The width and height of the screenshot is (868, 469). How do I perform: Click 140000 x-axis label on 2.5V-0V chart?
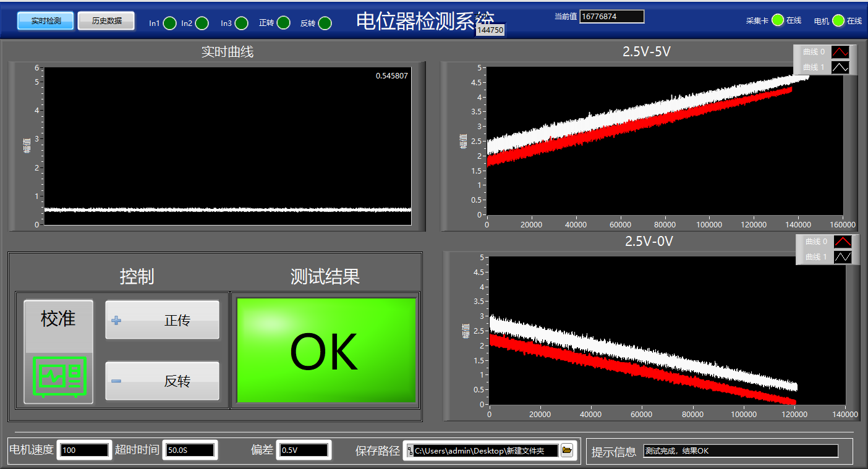(x=845, y=415)
